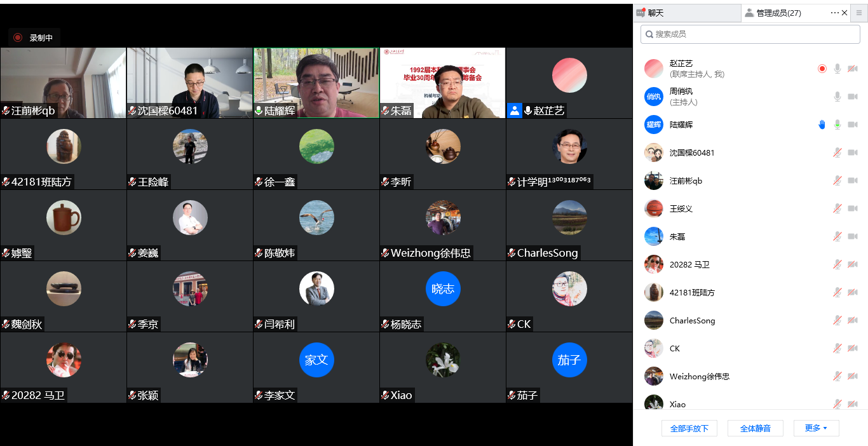Click the 全体静音 mute all button

pyautogui.click(x=755, y=428)
